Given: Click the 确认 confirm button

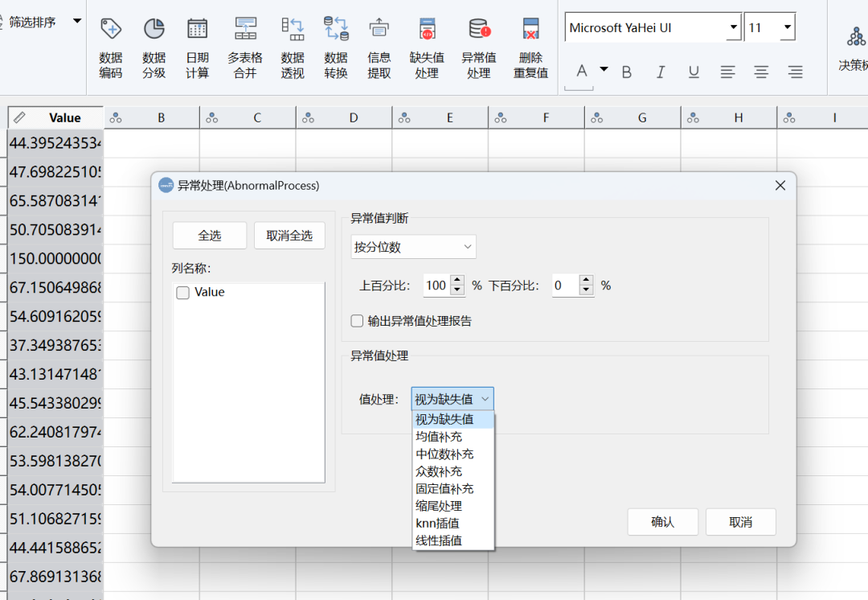Looking at the screenshot, I should pos(662,522).
